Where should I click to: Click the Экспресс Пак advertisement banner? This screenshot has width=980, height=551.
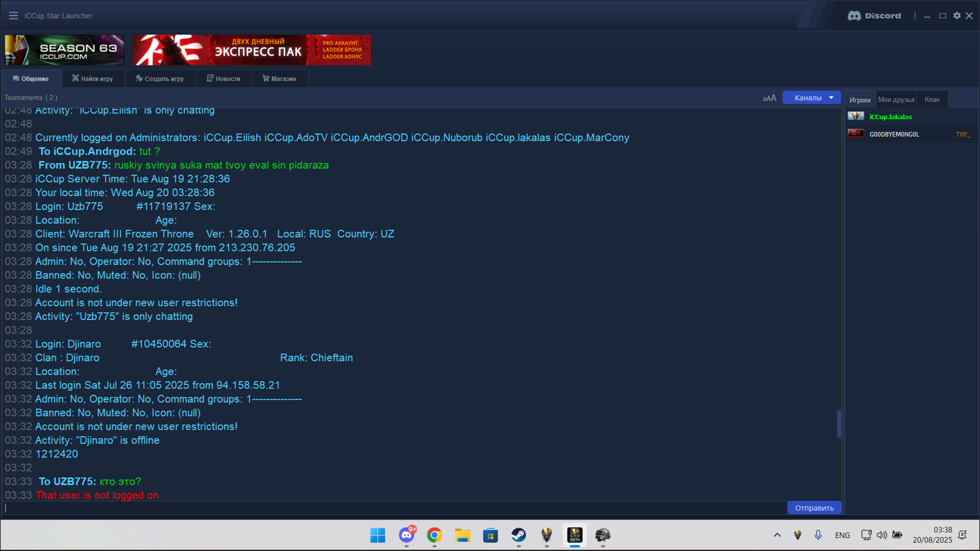click(251, 50)
